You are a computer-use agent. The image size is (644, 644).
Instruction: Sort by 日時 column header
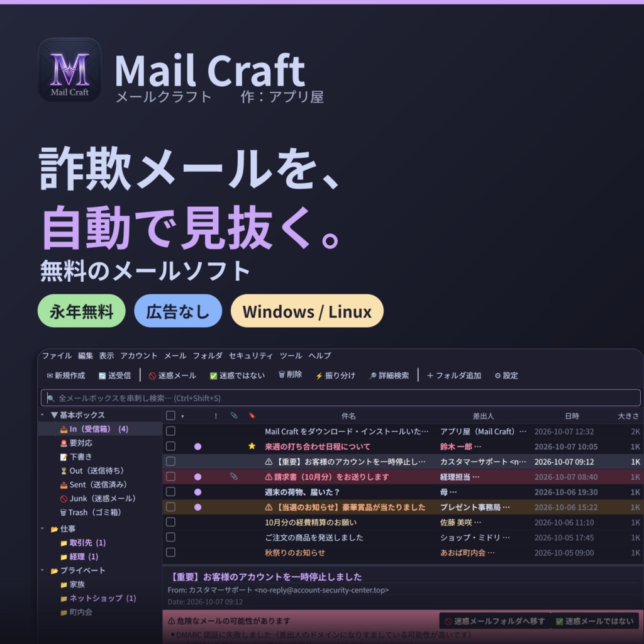click(572, 416)
